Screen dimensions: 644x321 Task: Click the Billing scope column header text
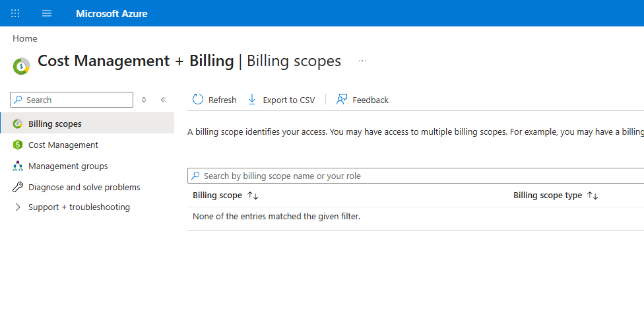point(217,196)
